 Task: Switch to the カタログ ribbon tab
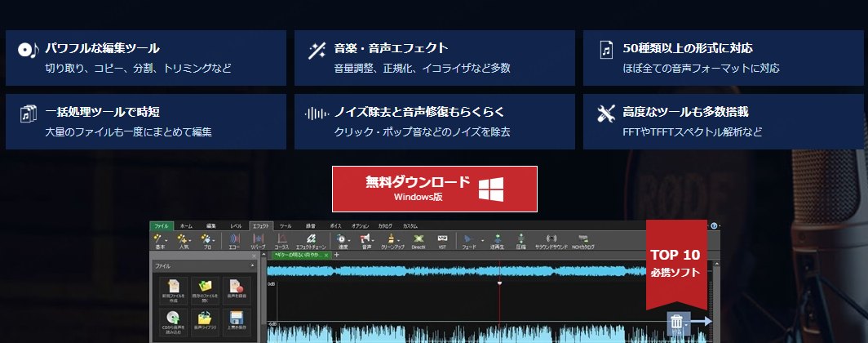point(385,226)
